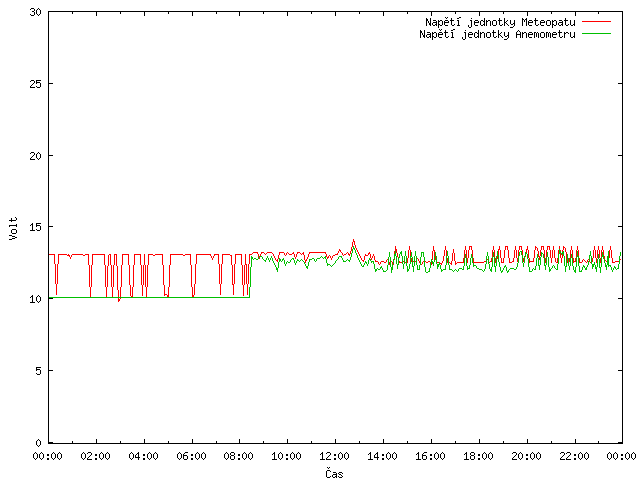Click the 12:00 time label
This screenshot has height=480, width=640.
click(335, 456)
